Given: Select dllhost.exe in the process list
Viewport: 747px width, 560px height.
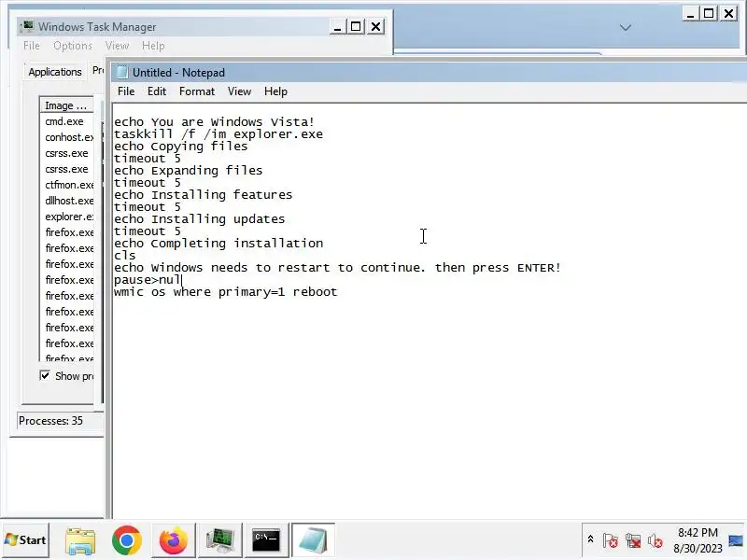Looking at the screenshot, I should 67,201.
